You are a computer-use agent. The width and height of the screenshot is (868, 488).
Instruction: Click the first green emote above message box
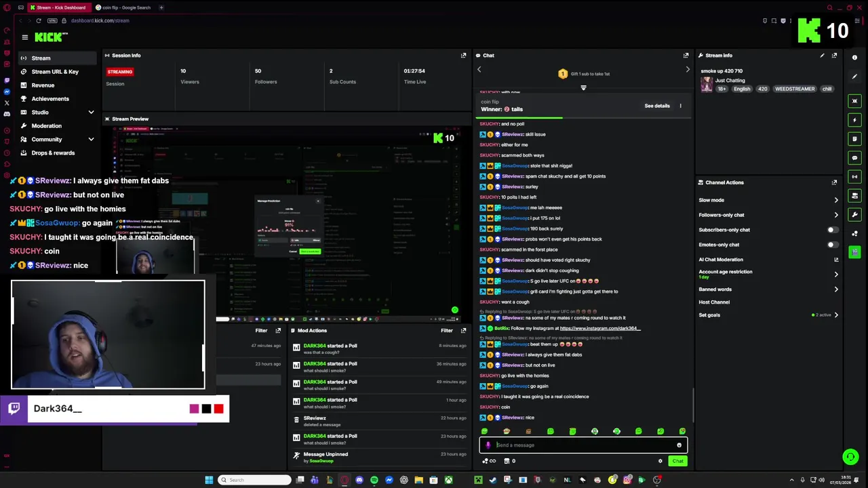[x=484, y=432]
